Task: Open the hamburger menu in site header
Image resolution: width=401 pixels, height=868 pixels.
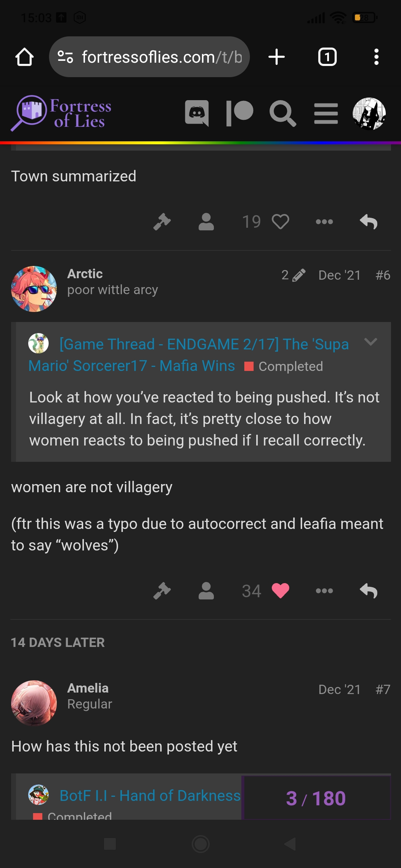Action: tap(326, 114)
